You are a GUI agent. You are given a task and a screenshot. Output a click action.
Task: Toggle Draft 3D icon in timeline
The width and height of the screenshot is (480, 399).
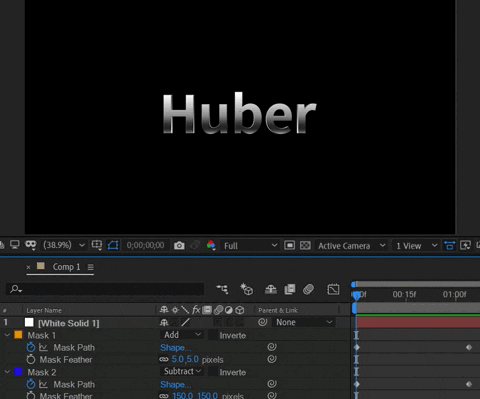point(247,289)
